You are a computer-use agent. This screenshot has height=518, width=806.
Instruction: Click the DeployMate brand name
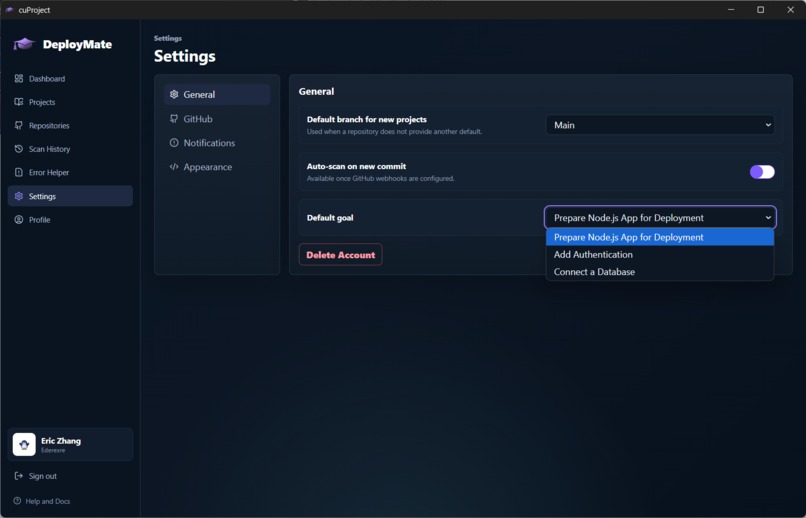[x=77, y=45]
